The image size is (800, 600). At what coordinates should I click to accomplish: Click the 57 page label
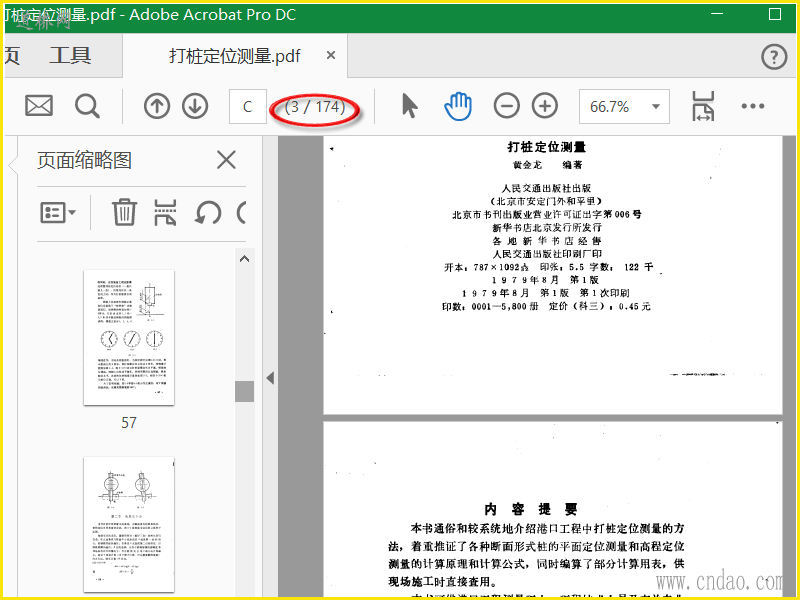coord(129,422)
